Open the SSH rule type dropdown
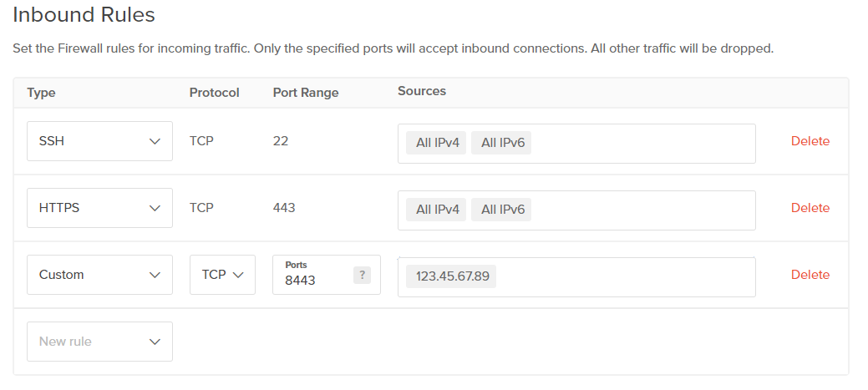Image resolution: width=868 pixels, height=390 pixels. 99,141
